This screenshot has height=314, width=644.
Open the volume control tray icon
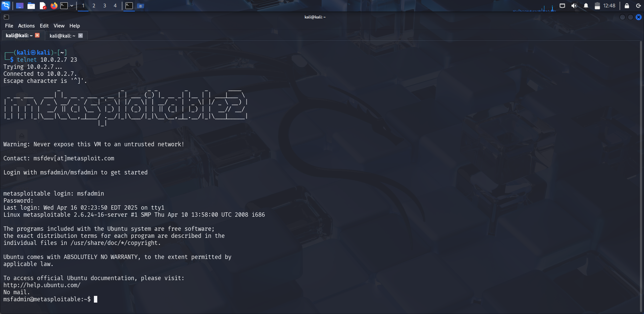tap(574, 6)
